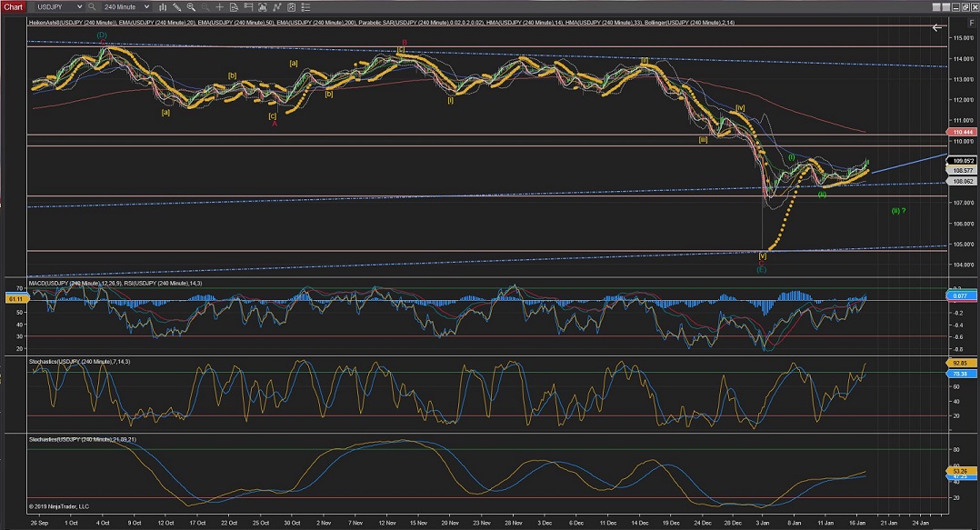This screenshot has width=980, height=530.
Task: Click the red B wave label
Action: 405,43
